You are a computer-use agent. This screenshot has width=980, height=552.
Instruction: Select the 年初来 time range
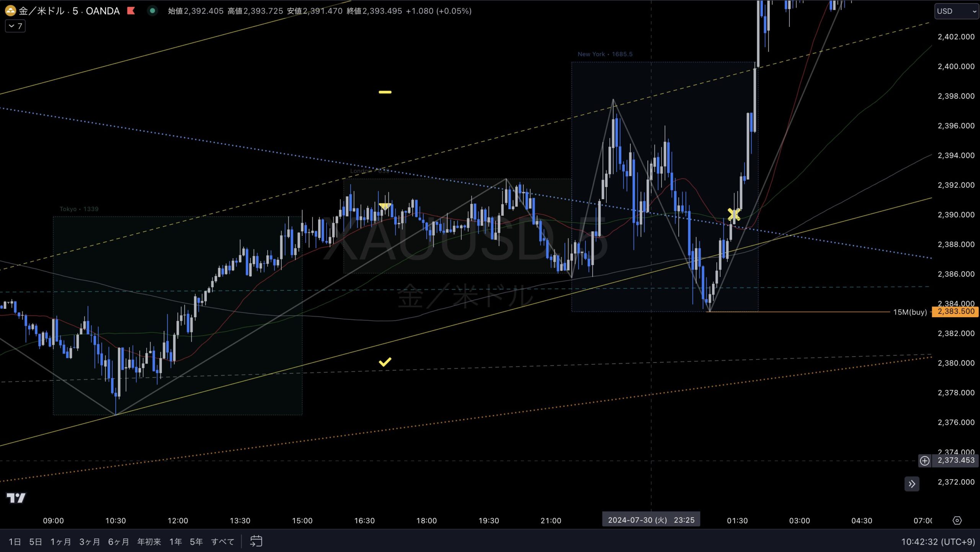point(149,542)
